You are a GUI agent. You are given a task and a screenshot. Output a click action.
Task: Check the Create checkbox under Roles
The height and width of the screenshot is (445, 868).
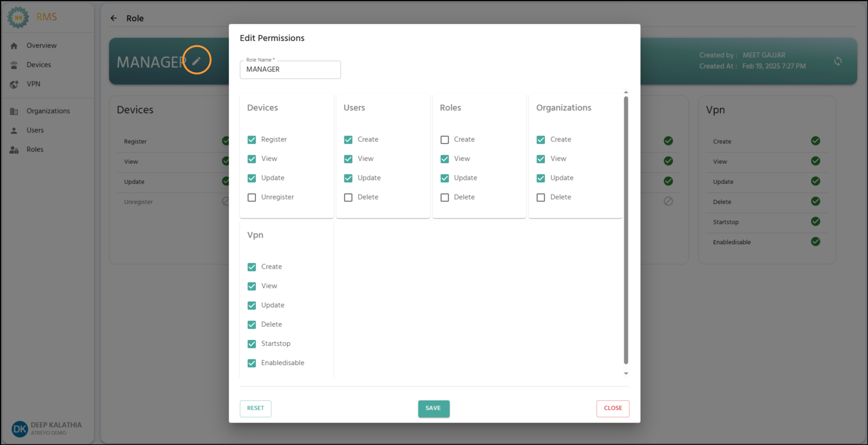[x=445, y=140]
